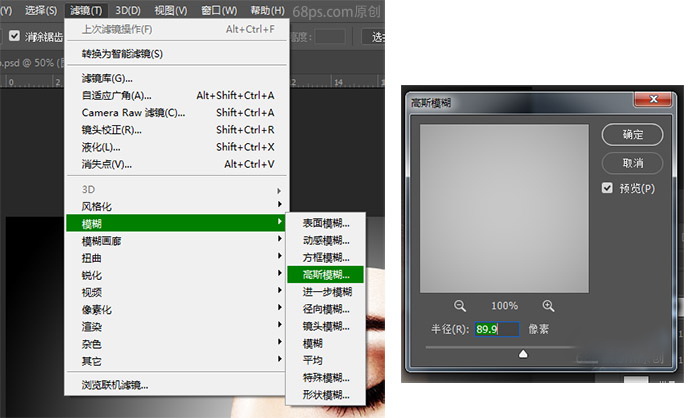Select highlighted 高斯模糊... item
Screen dimensions: 696x418
[x=326, y=275]
